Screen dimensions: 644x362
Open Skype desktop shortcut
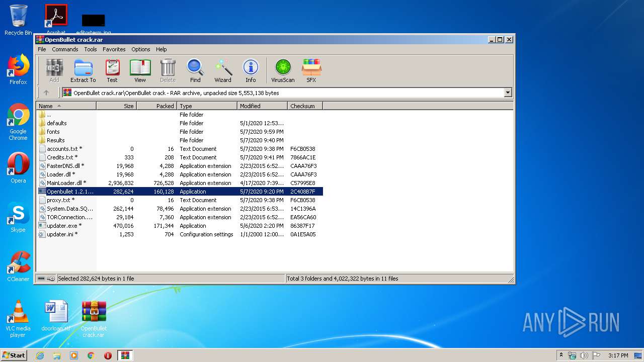click(18, 217)
